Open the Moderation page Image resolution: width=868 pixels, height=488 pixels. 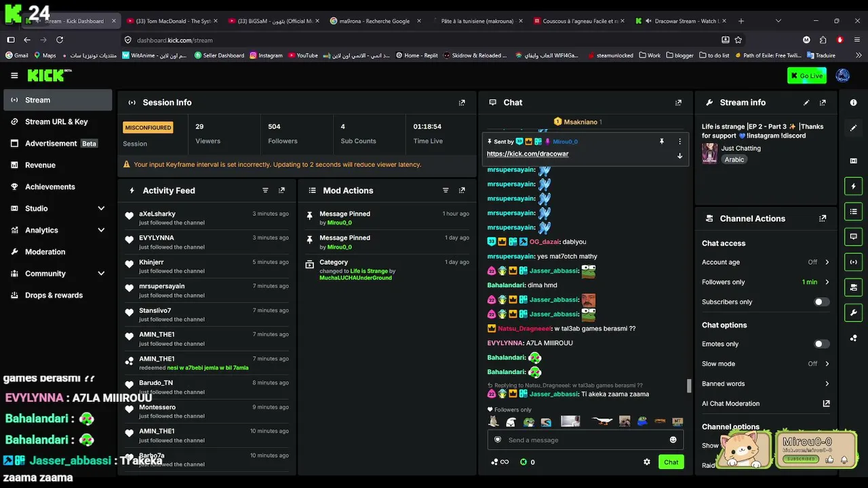tap(56, 252)
